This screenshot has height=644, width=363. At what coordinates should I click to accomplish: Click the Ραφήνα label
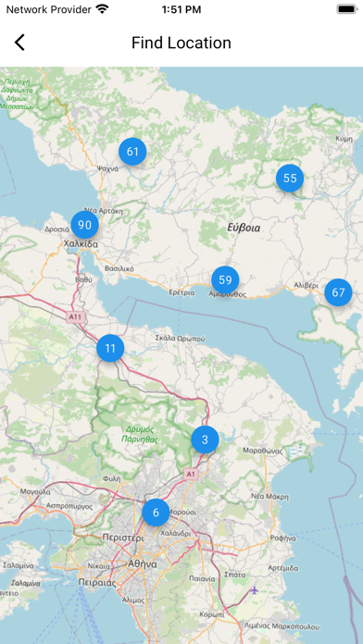[x=282, y=538]
